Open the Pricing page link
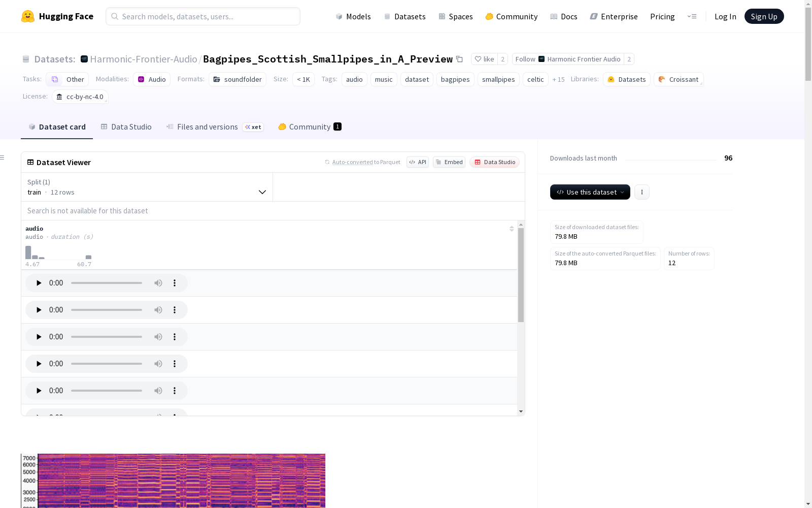 point(662,16)
